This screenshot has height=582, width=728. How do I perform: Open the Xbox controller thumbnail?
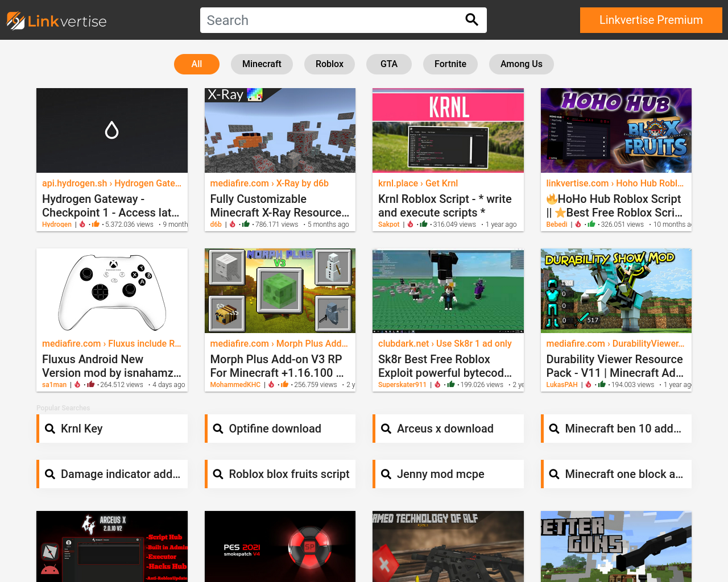click(x=112, y=290)
